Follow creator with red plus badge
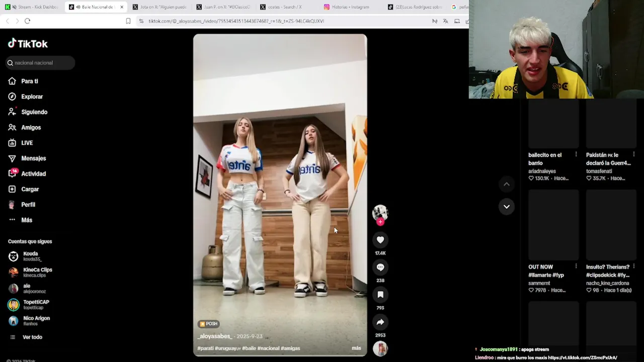This screenshot has width=644, height=362. click(x=380, y=222)
